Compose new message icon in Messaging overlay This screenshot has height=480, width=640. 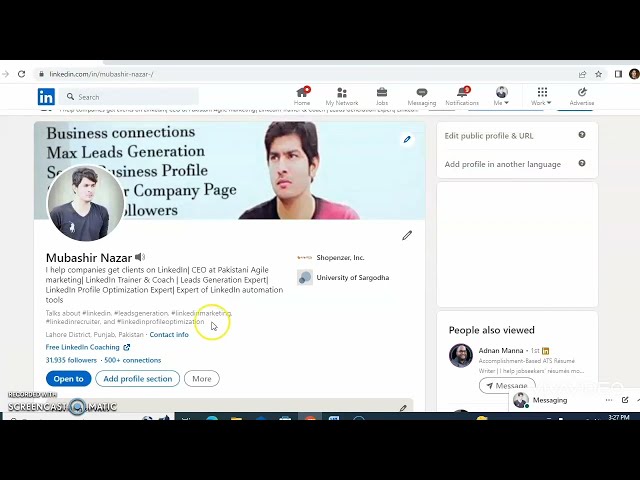(x=625, y=400)
